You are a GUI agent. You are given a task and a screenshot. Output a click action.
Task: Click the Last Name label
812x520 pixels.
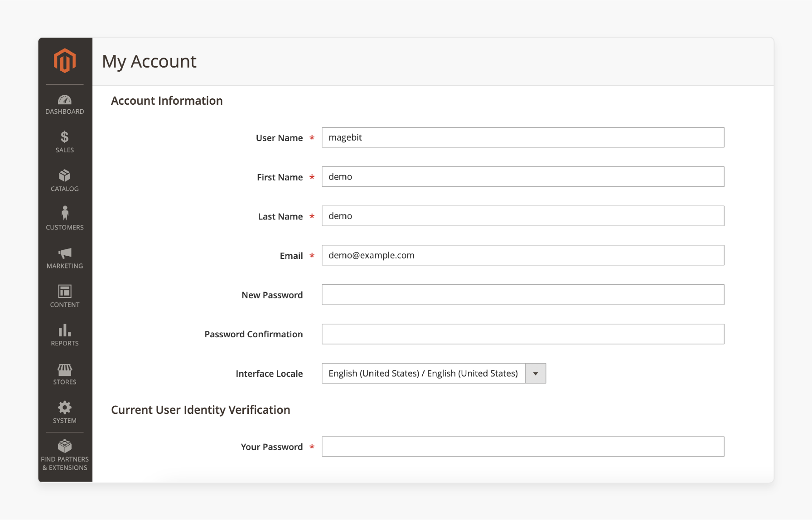tap(280, 217)
